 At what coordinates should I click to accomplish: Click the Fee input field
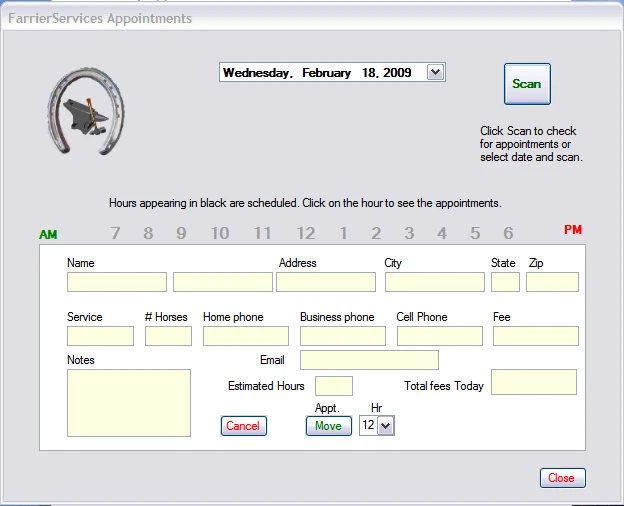(x=536, y=336)
